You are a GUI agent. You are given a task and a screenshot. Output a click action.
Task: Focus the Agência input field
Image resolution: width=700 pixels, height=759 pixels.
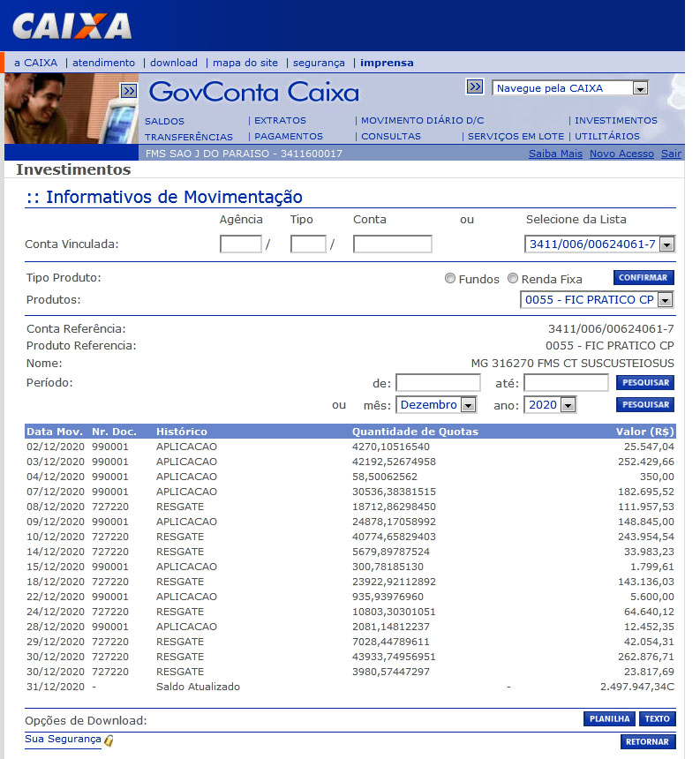coord(241,244)
